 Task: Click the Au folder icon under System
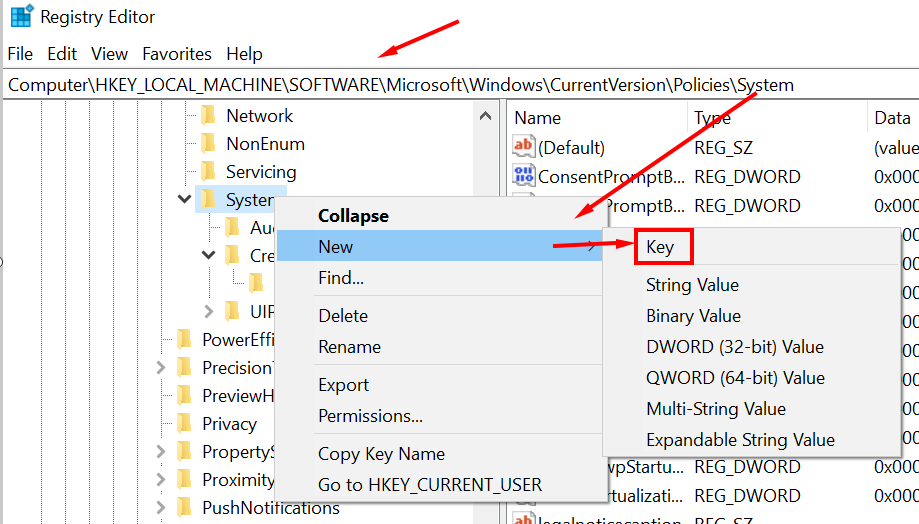coord(233,227)
